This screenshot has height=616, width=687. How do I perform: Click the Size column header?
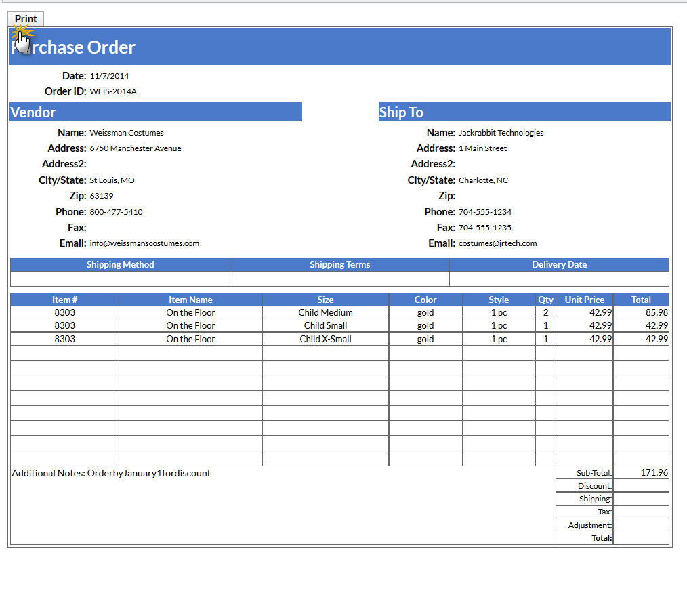pyautogui.click(x=325, y=300)
